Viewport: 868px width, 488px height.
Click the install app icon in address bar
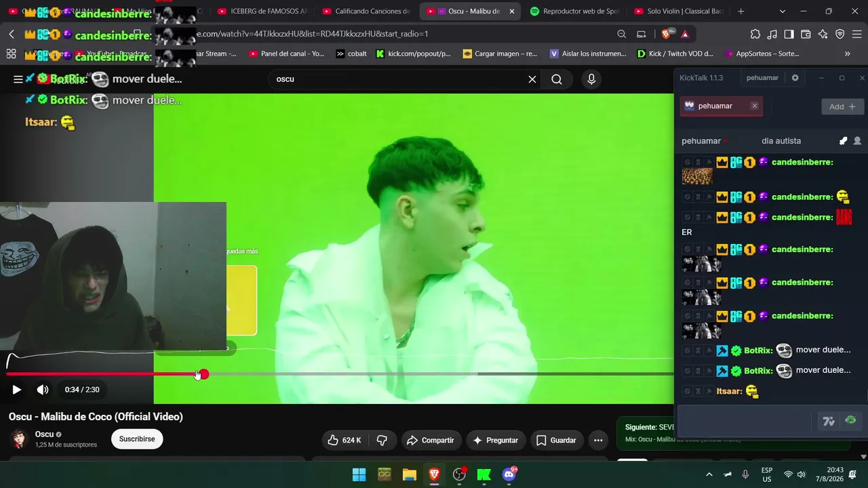pos(642,34)
